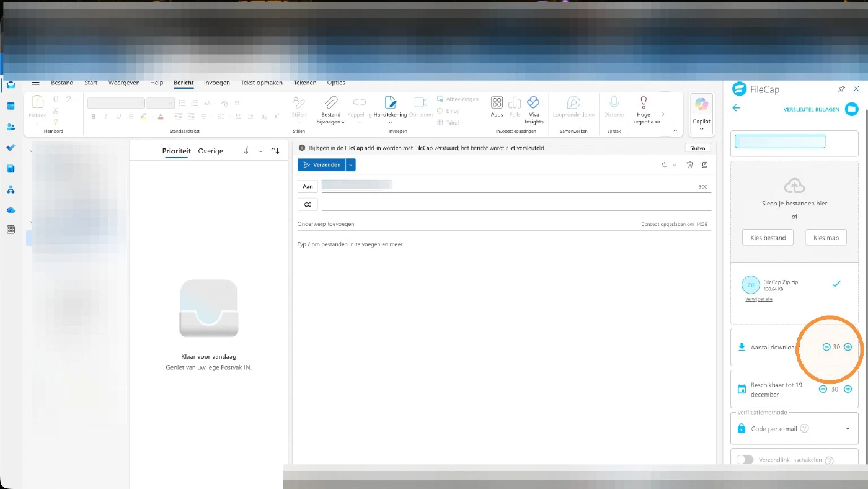Screen dimensions: 868x489
Task: Discard draft with the trash icon
Action: click(x=689, y=164)
